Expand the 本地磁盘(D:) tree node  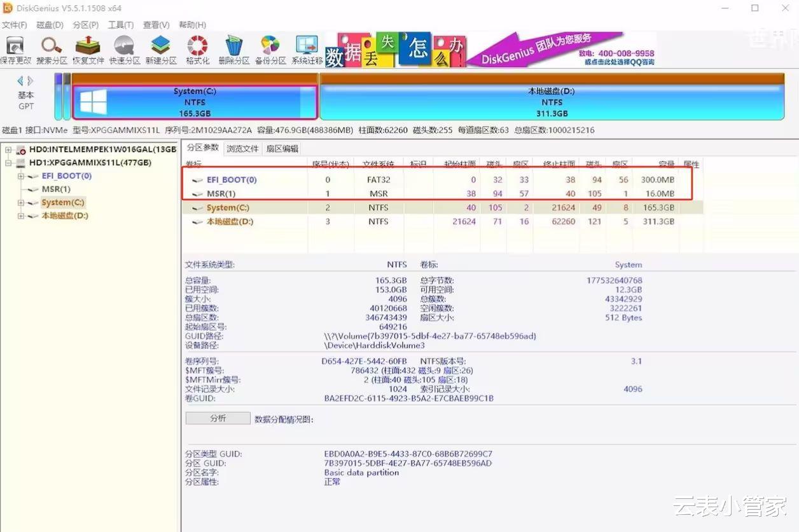21,216
